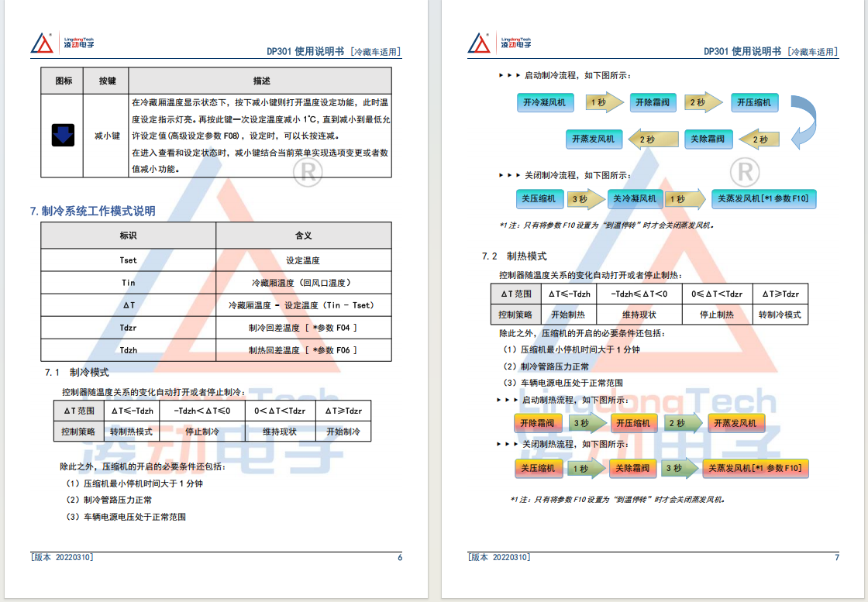Viewport: 868px width, 602px height.
Task: Click the orange '开除霜阀' flow box
Action: point(538,423)
